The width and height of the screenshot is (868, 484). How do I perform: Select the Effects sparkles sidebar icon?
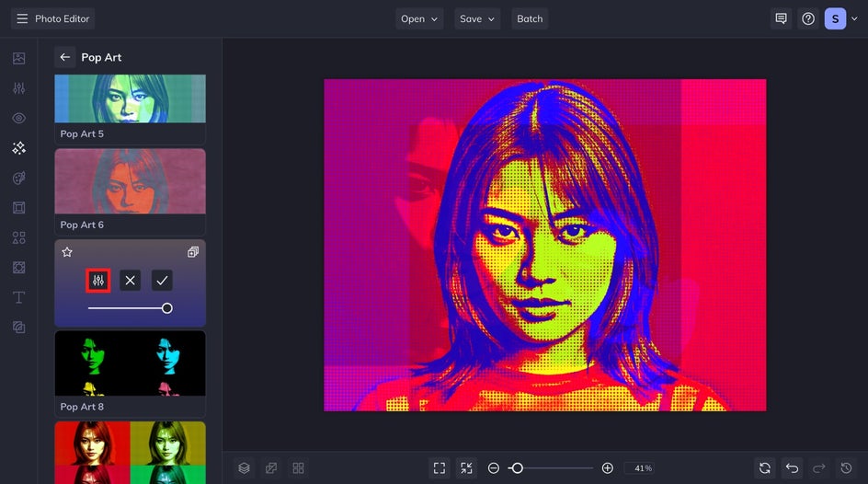(x=18, y=148)
